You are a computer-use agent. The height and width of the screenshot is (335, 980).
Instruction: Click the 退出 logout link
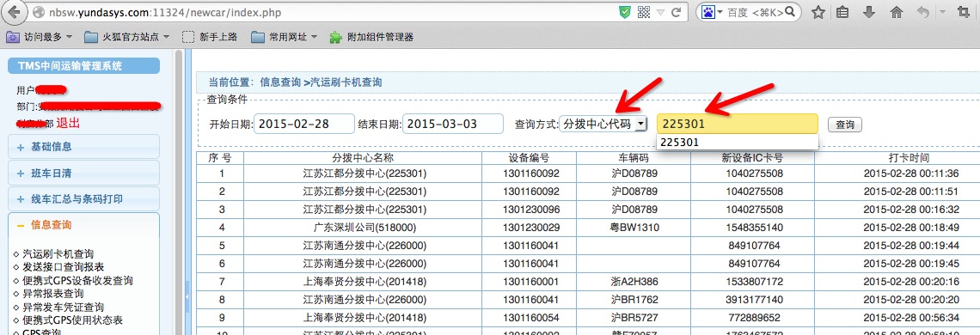68,123
